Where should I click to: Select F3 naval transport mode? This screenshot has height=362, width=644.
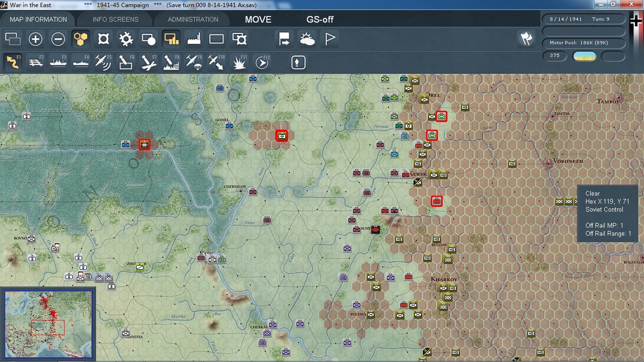click(x=58, y=62)
